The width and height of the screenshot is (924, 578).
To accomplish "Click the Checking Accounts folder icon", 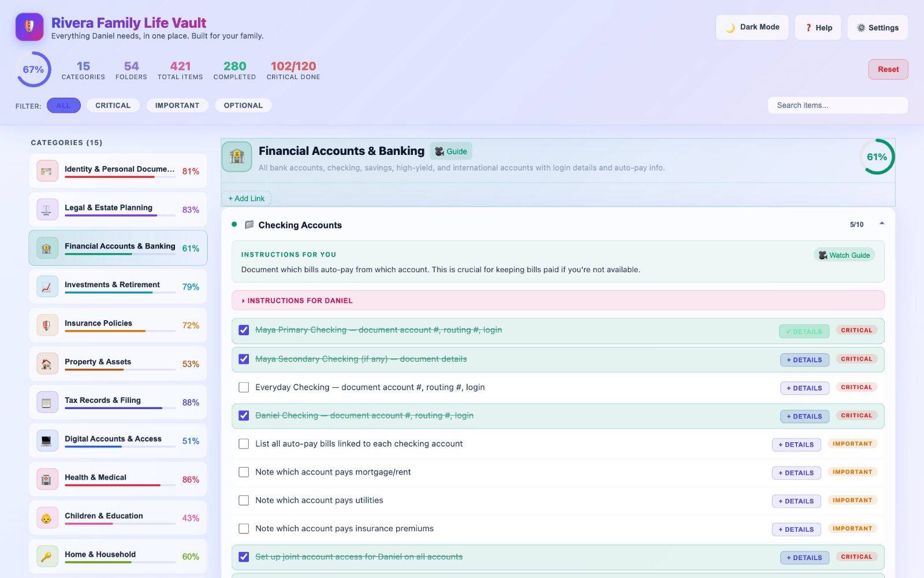I will (249, 225).
